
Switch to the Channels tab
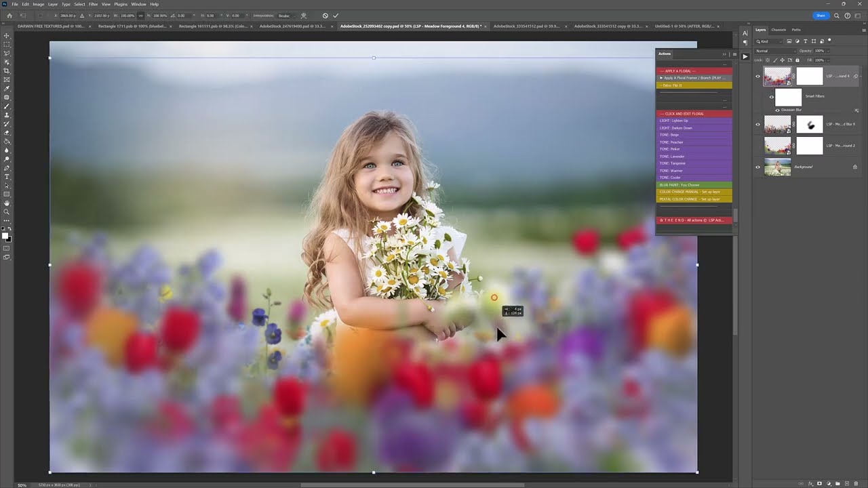click(x=778, y=30)
